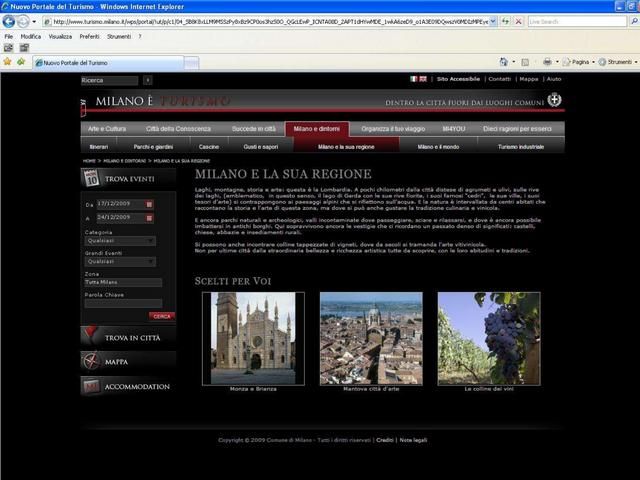Screen dimensions: 640x480
Task: Select the Itinerari submenu item
Action: pyautogui.click(x=99, y=147)
